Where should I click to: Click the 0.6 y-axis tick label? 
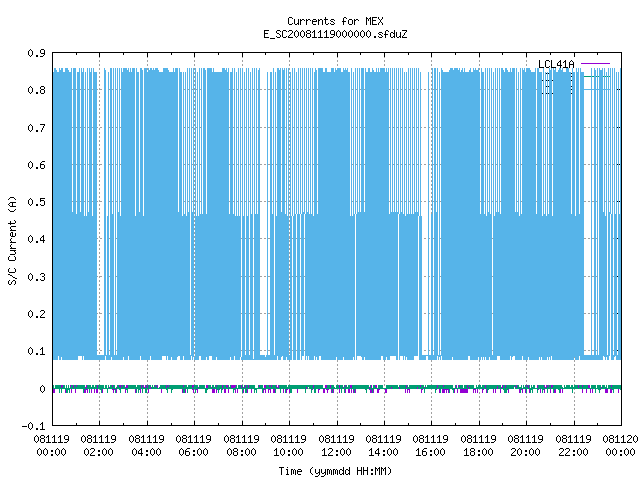pos(36,165)
